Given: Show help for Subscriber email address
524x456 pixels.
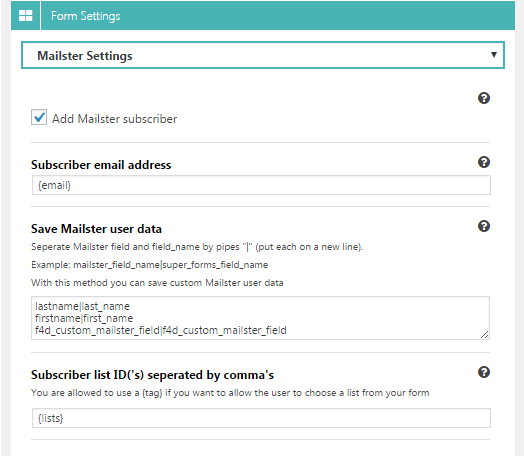Looking at the screenshot, I should (484, 162).
